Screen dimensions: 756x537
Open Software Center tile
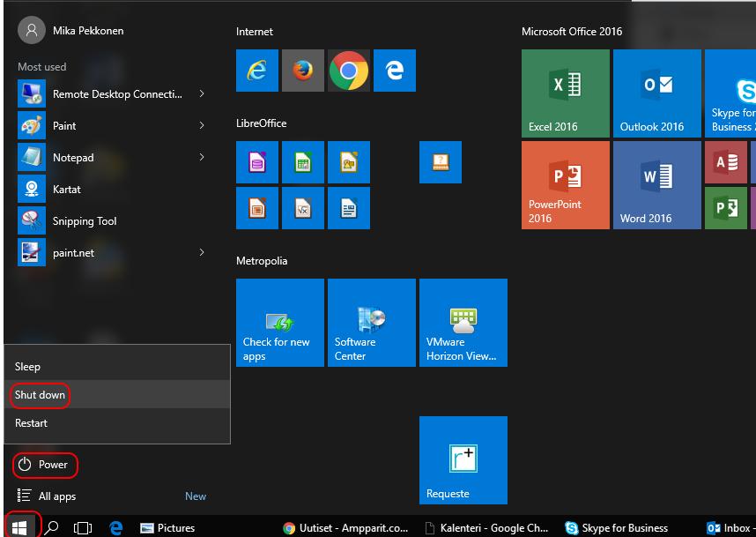[x=372, y=323]
